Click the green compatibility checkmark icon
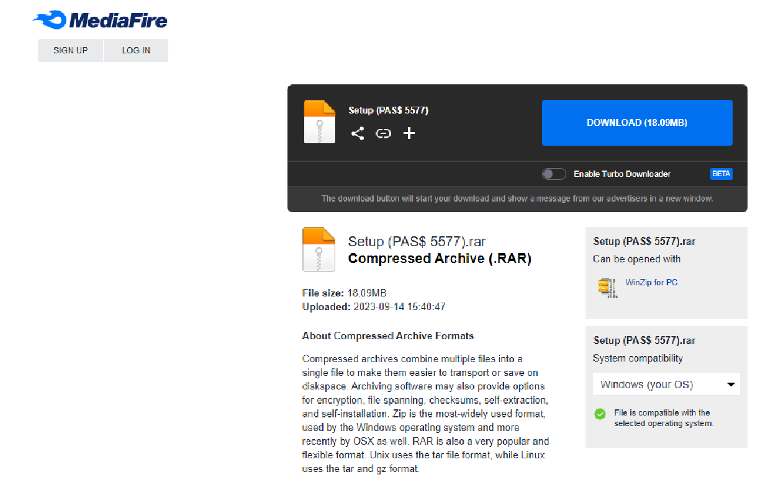The image size is (774, 498). coord(600,414)
